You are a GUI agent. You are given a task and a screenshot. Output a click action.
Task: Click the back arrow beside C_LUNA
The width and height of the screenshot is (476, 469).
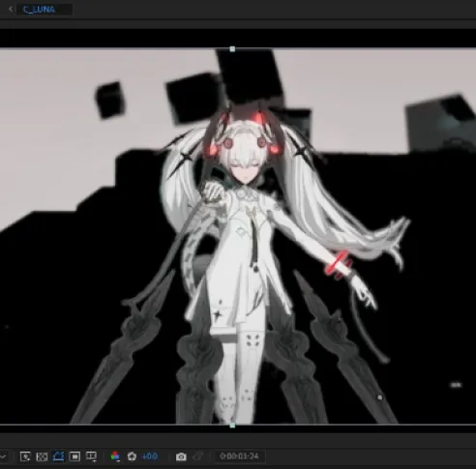click(11, 10)
